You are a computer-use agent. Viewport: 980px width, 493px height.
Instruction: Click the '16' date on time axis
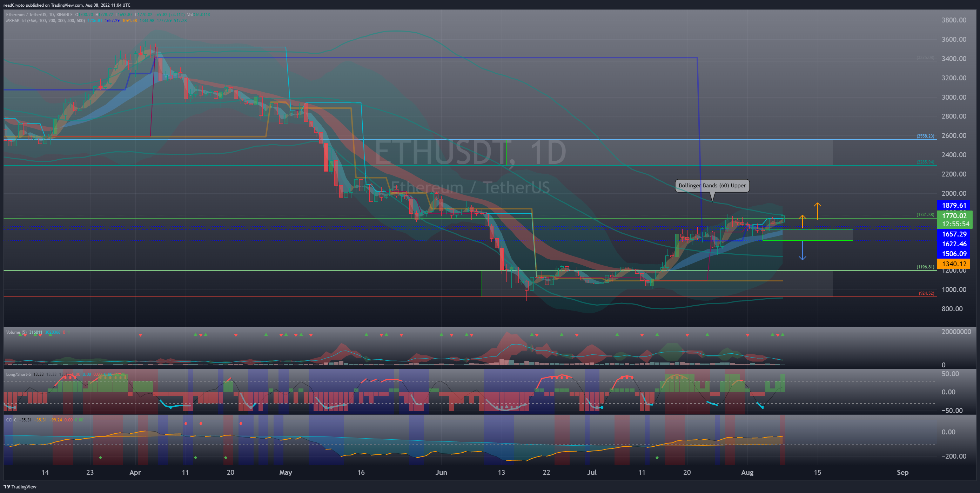(361, 472)
